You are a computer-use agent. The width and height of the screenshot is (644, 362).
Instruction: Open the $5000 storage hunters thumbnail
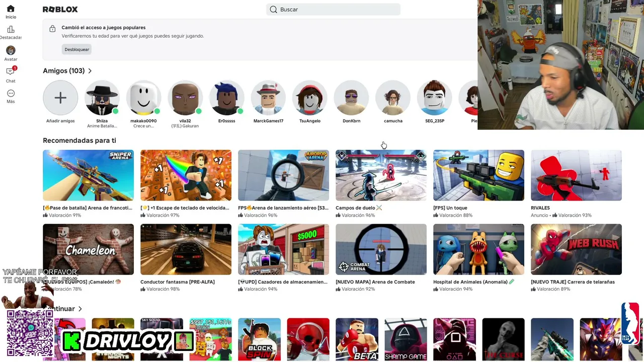pyautogui.click(x=283, y=249)
